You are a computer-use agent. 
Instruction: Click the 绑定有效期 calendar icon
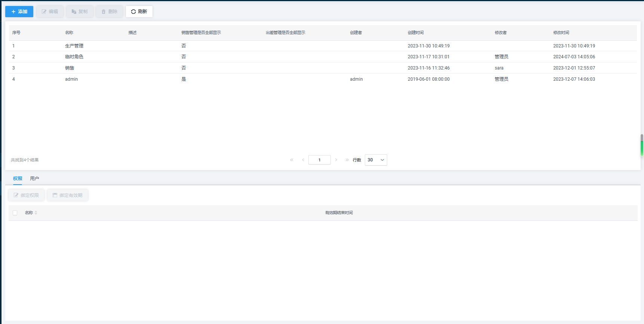pos(55,195)
